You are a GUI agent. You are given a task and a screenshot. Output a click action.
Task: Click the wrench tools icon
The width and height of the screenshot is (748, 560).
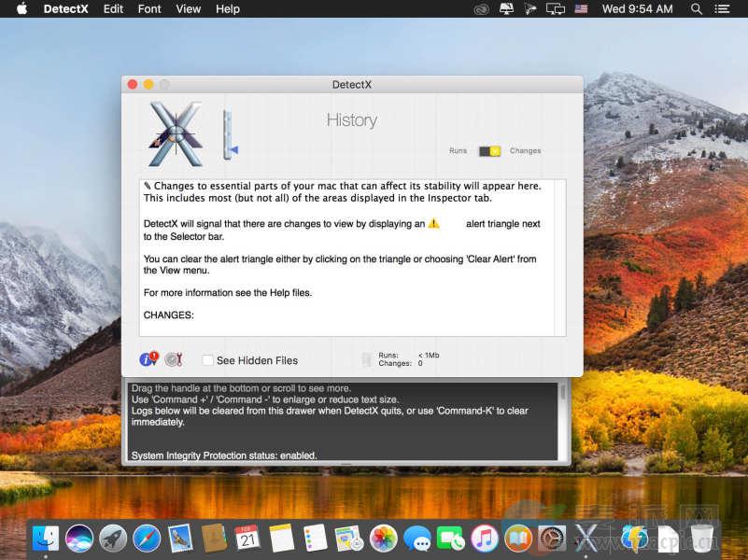(x=173, y=359)
